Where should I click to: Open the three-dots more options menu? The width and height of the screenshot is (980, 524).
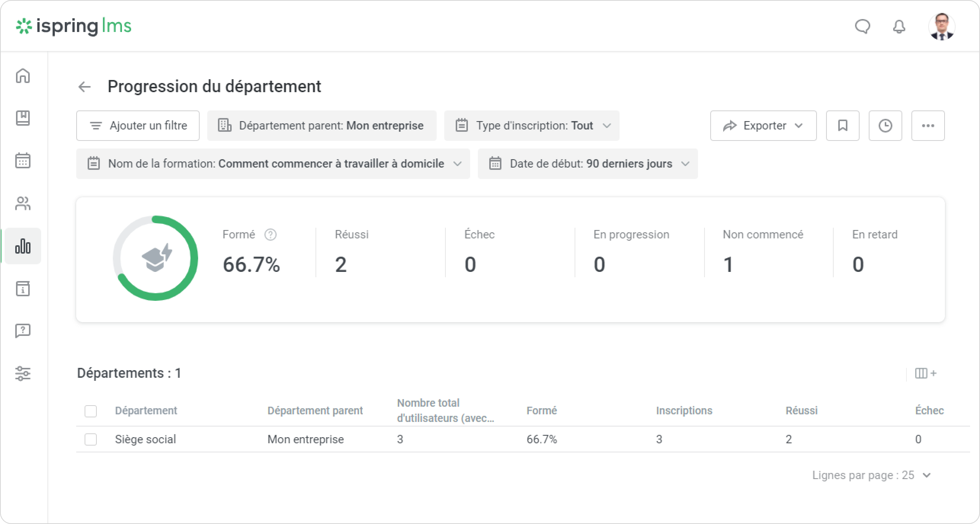[x=928, y=126]
